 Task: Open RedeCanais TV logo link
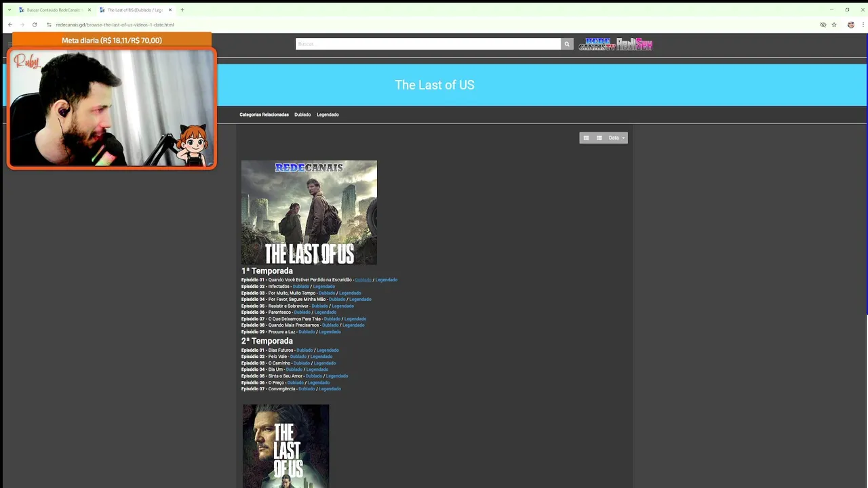tap(597, 44)
